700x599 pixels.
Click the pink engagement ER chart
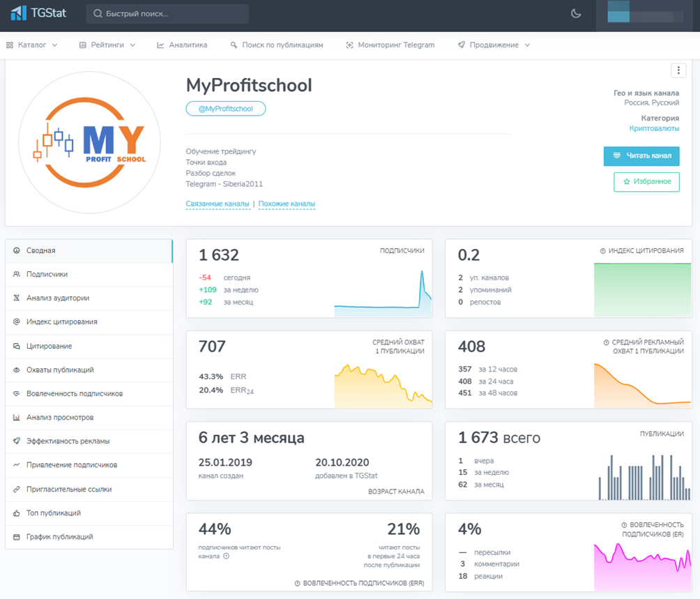(642, 567)
